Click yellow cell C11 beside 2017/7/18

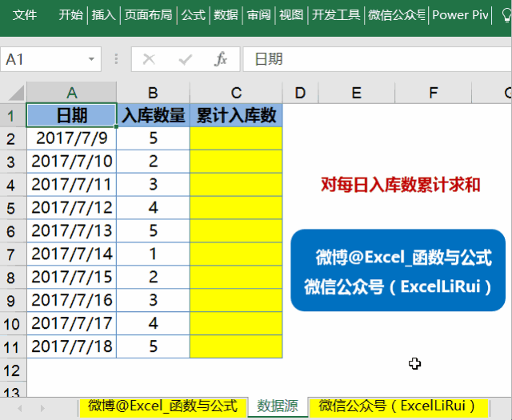[x=236, y=346]
